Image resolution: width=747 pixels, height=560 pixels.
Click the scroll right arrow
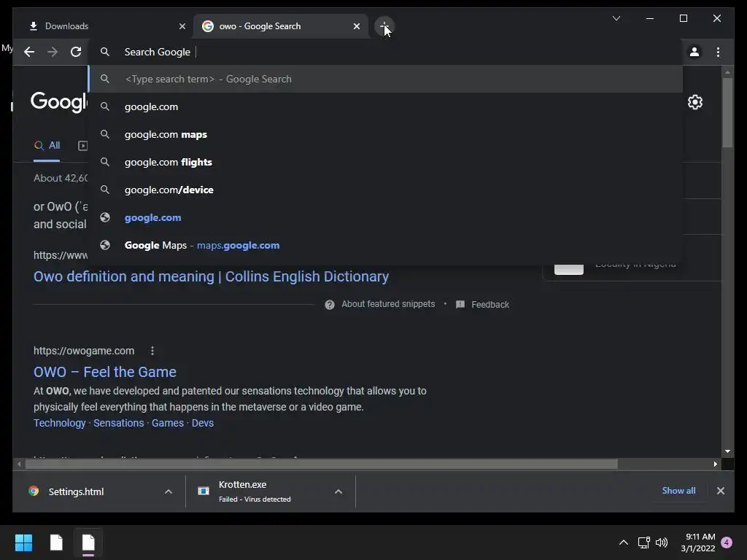click(x=715, y=464)
